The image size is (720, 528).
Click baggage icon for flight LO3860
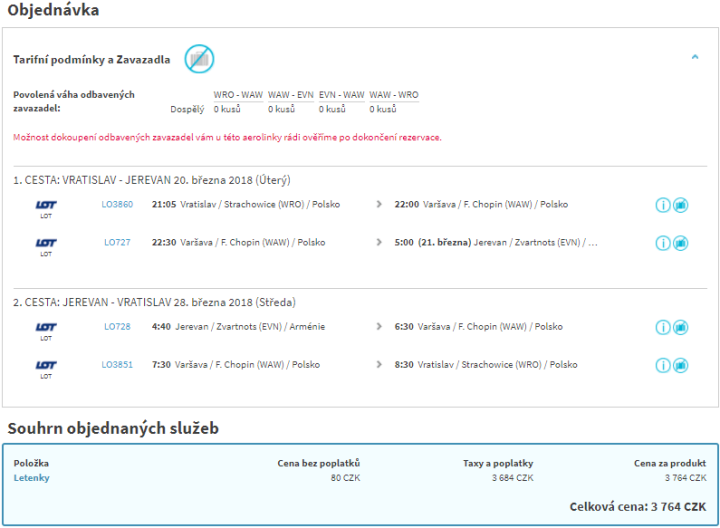tap(680, 205)
